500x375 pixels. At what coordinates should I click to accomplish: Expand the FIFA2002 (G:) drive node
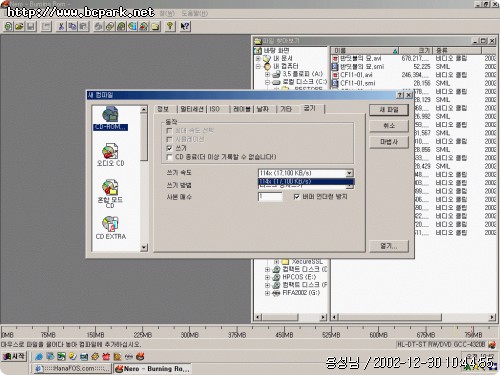tap(267, 293)
